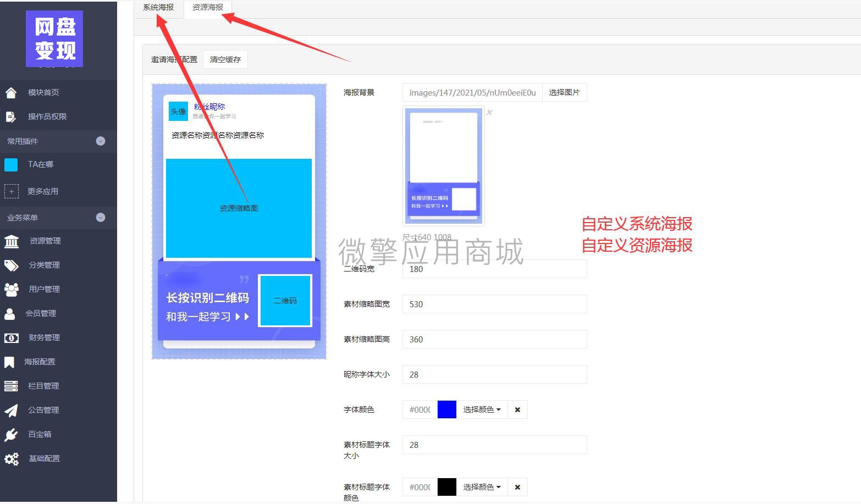Open 海报配置 menu item
Image resolution: width=861 pixels, height=504 pixels.
[x=40, y=362]
